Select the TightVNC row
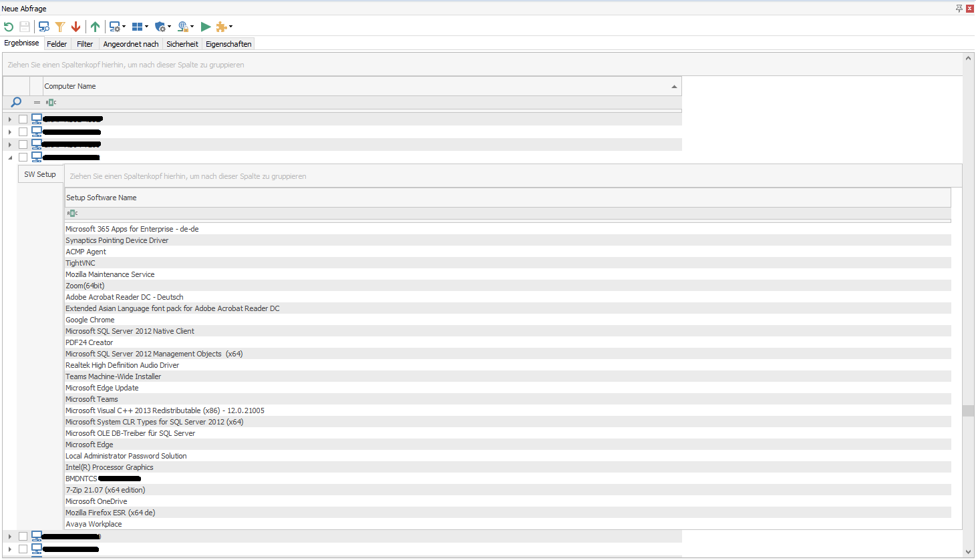 (x=508, y=263)
